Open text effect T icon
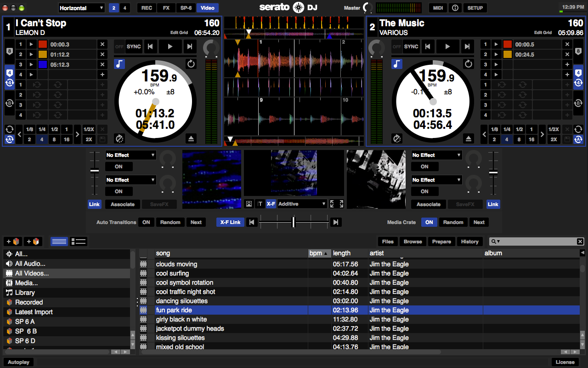The width and height of the screenshot is (588, 368). coord(260,204)
